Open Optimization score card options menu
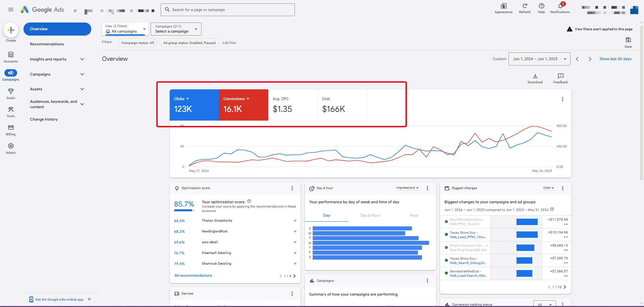This screenshot has height=307, width=644. click(x=292, y=188)
